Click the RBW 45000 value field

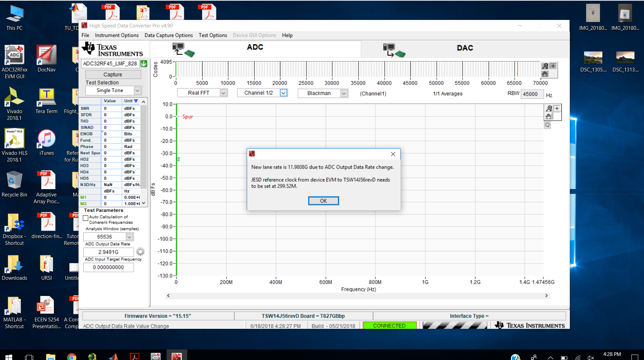pos(532,94)
